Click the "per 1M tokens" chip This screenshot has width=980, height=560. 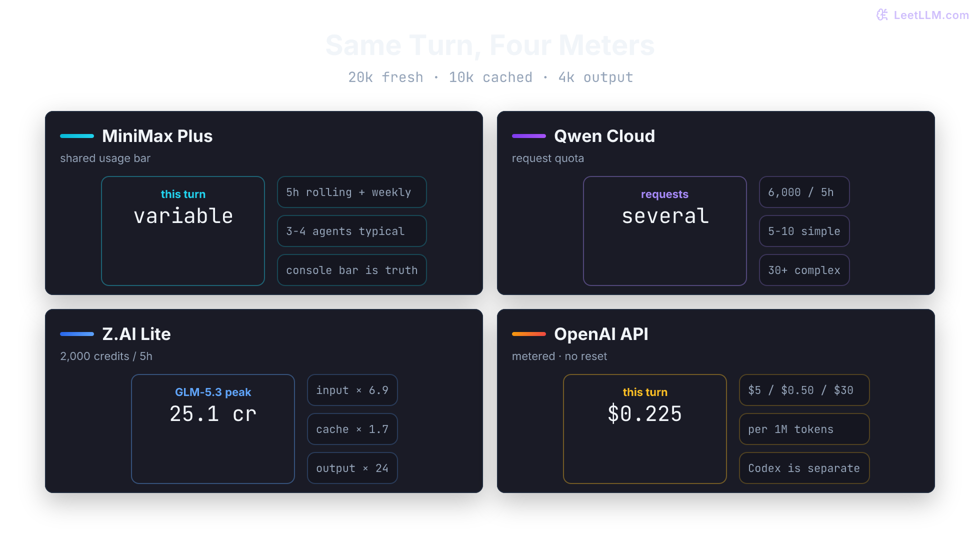804,429
